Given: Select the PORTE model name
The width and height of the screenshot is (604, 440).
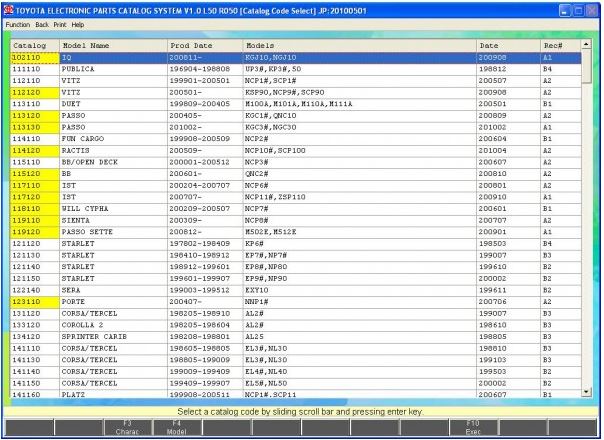Looking at the screenshot, I should (113, 302).
